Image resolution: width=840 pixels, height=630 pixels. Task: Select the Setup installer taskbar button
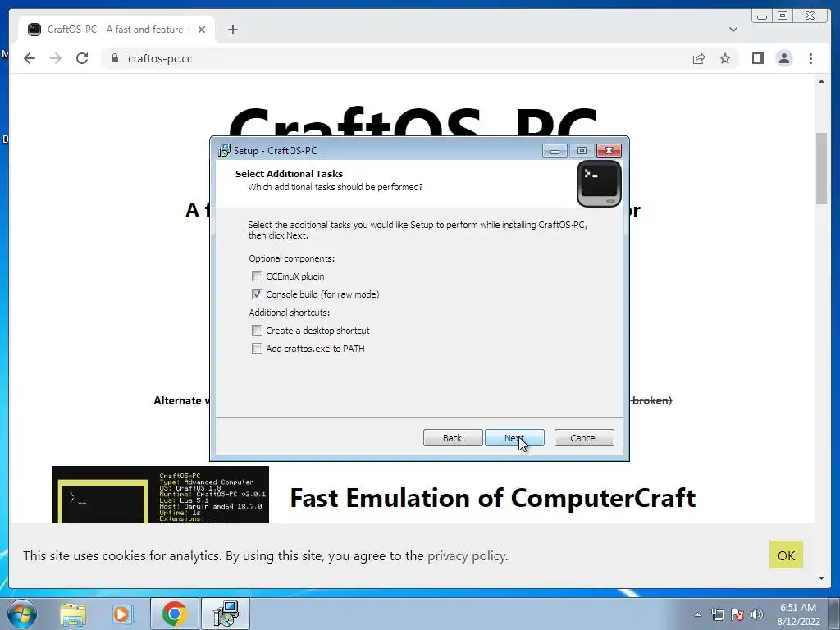(x=226, y=614)
